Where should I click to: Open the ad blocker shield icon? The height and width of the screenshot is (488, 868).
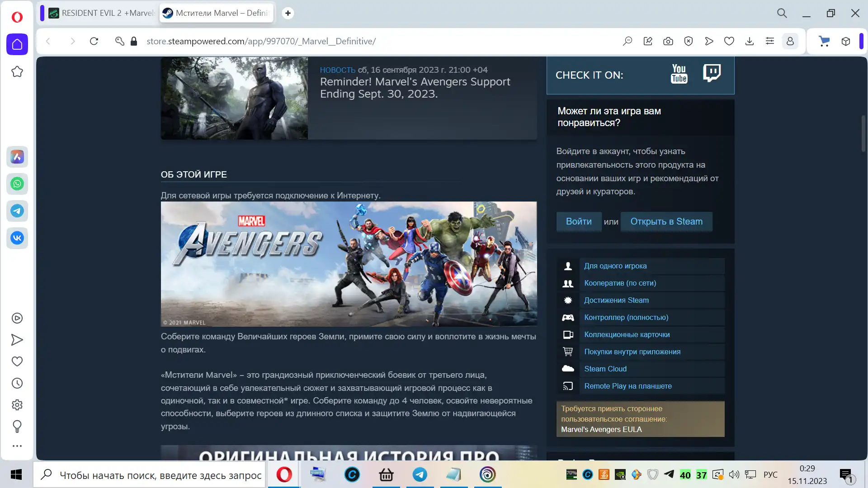[x=689, y=41]
